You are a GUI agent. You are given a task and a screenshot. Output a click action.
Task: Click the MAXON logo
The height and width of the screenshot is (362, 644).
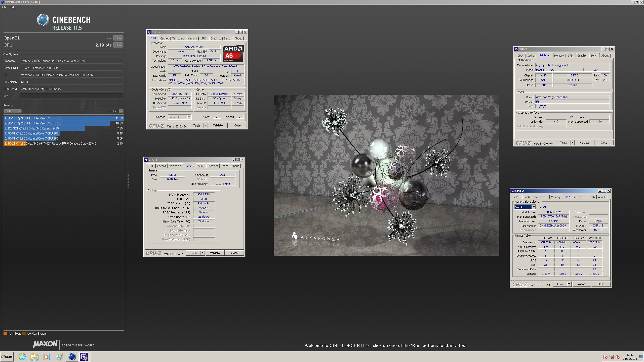coord(45,344)
